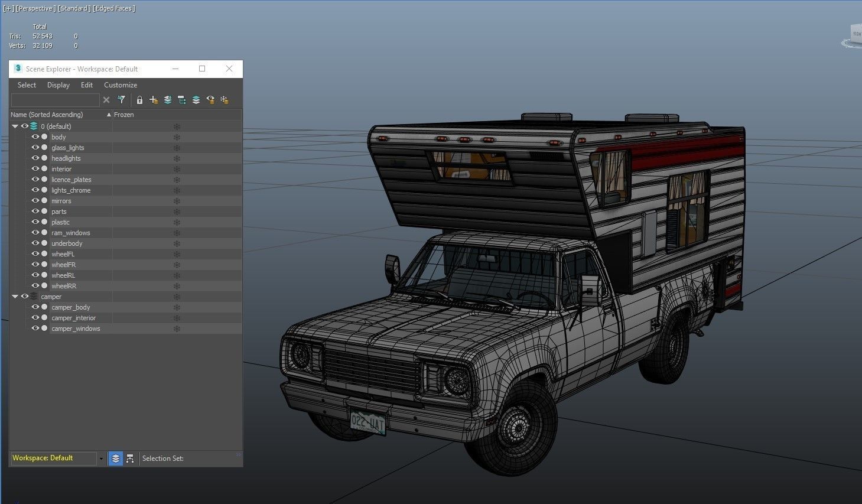This screenshot has width=862, height=504.
Task: Open the [Edged Faces] viewport label
Action: pos(114,8)
